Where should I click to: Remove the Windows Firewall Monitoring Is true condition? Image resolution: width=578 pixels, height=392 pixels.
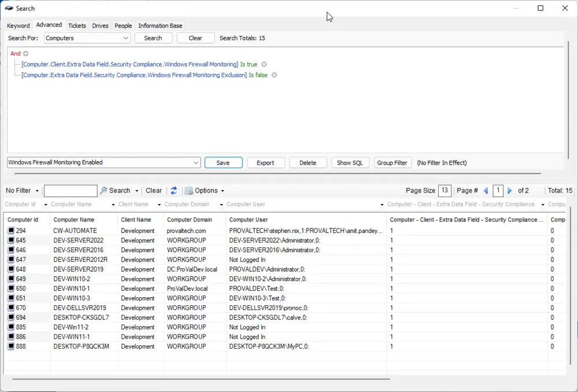coord(264,65)
